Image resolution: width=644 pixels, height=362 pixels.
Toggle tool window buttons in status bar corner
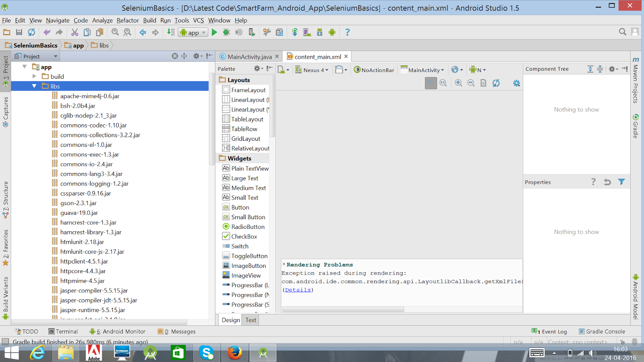[6, 341]
